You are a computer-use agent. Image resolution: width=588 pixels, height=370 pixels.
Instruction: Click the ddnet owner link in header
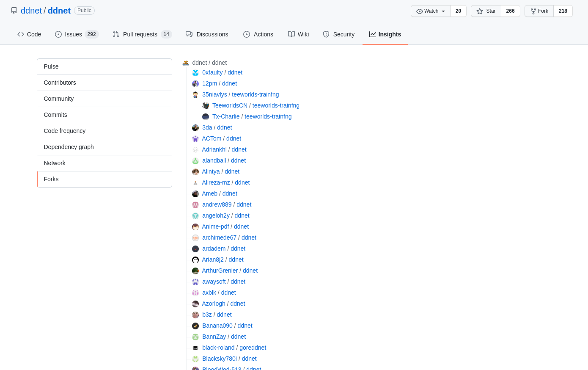[x=31, y=11]
